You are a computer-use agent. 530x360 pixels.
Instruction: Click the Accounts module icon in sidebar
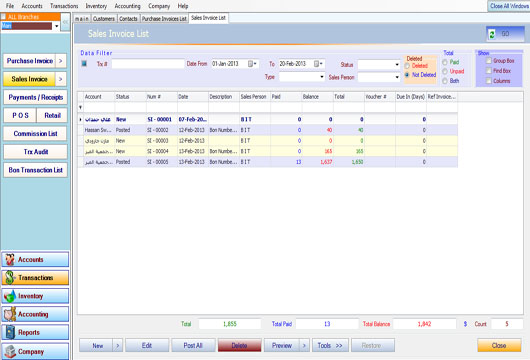point(10,260)
